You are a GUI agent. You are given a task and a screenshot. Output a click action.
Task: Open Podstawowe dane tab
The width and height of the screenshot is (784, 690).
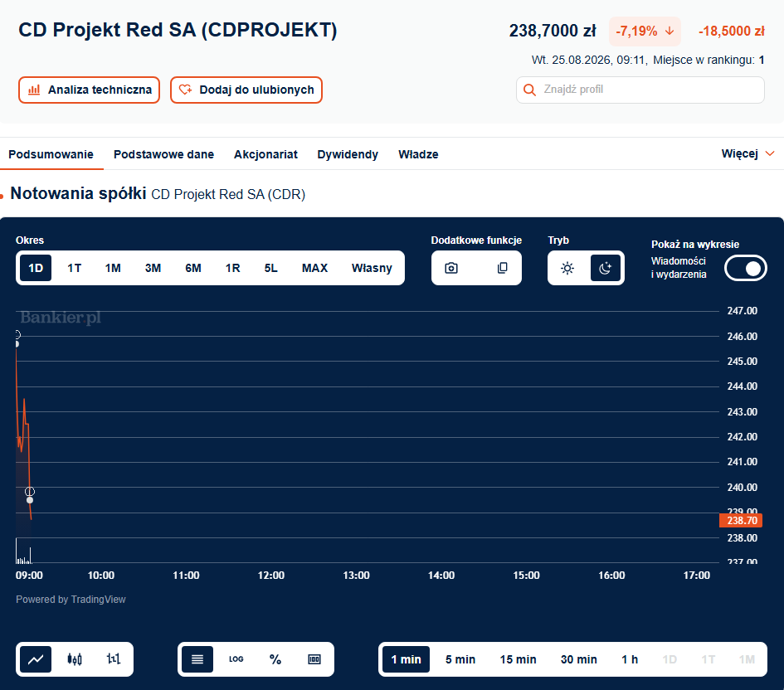tap(163, 154)
